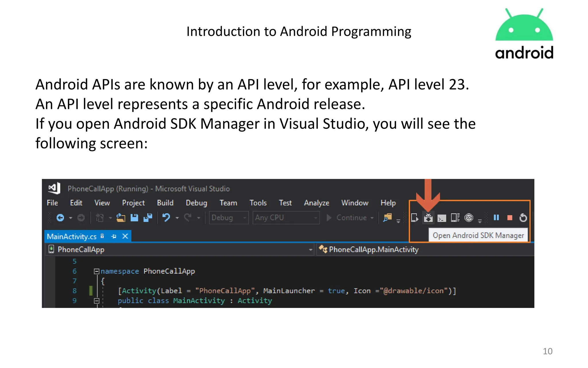
Task: Collapse the namespace PhoneCallApp code block
Action: point(96,271)
